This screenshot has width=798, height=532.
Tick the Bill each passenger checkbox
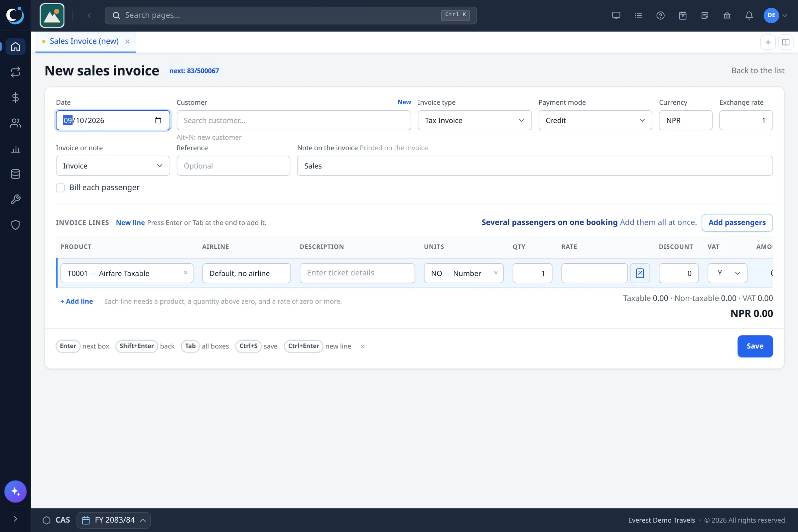[x=61, y=188]
